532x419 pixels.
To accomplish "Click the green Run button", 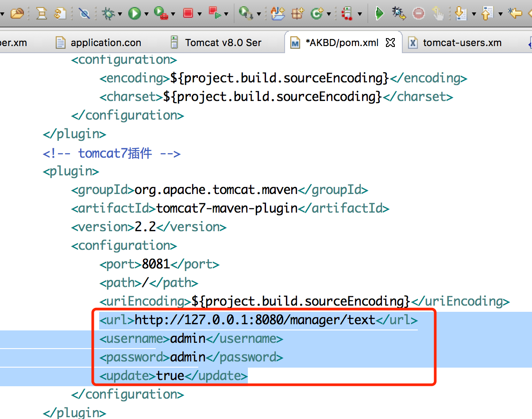I will pyautogui.click(x=135, y=14).
